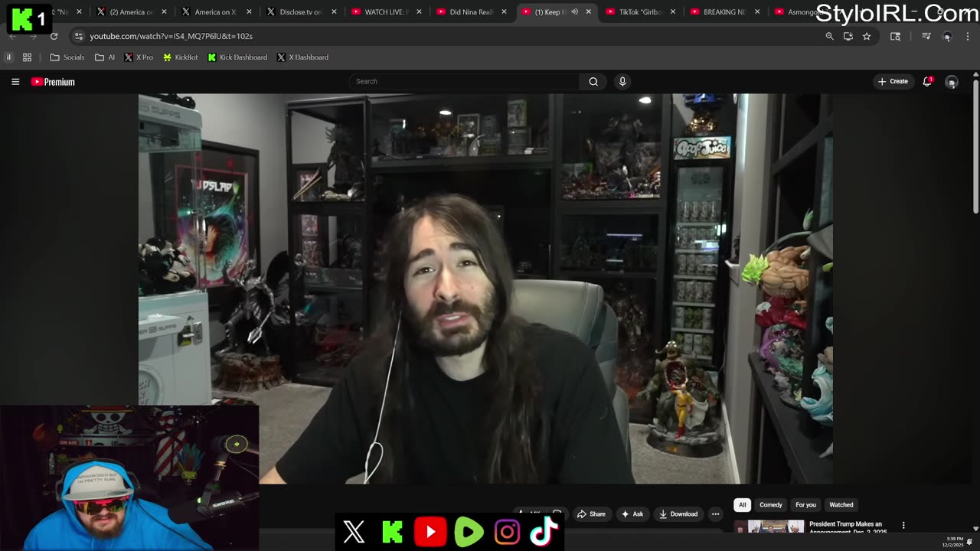
Task: Open the X Pro bookmark
Action: (x=139, y=57)
